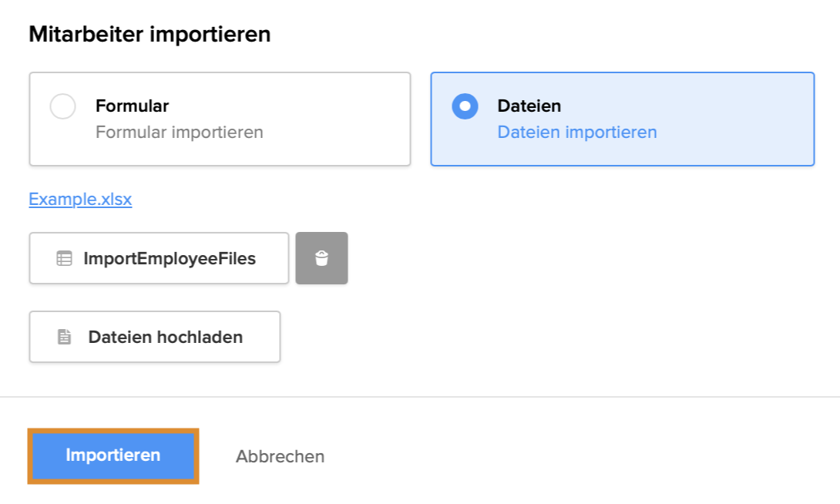This screenshot has height=504, width=840.
Task: Click the blue Dateien importieren subtitle
Action: tap(576, 133)
